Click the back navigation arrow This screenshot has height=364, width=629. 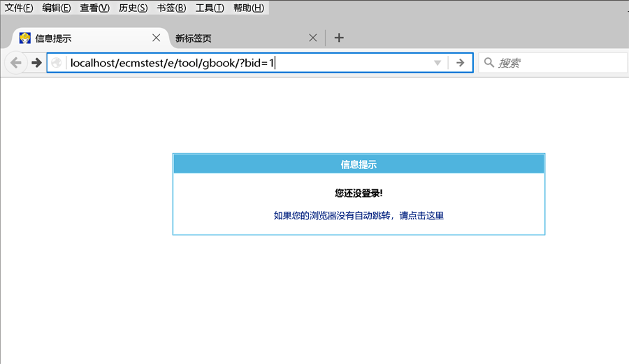[15, 63]
